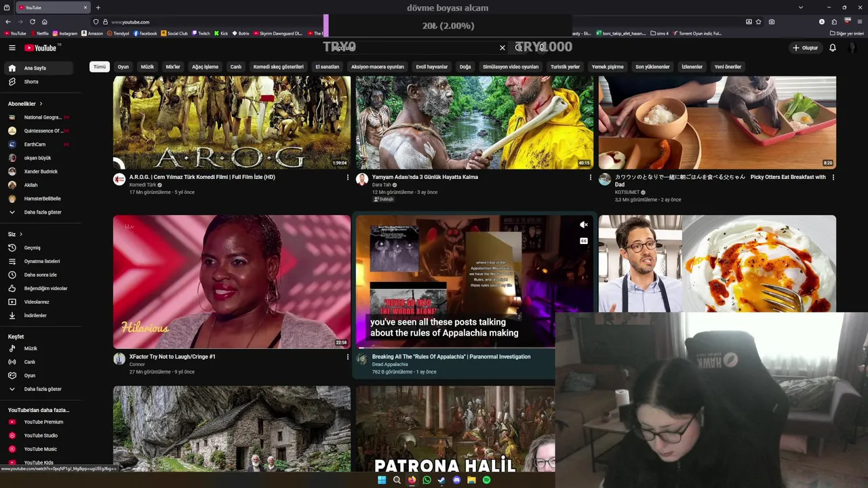Viewport: 868px width, 488px height.
Task: Open the Komedi Türk channel name
Action: (142, 184)
